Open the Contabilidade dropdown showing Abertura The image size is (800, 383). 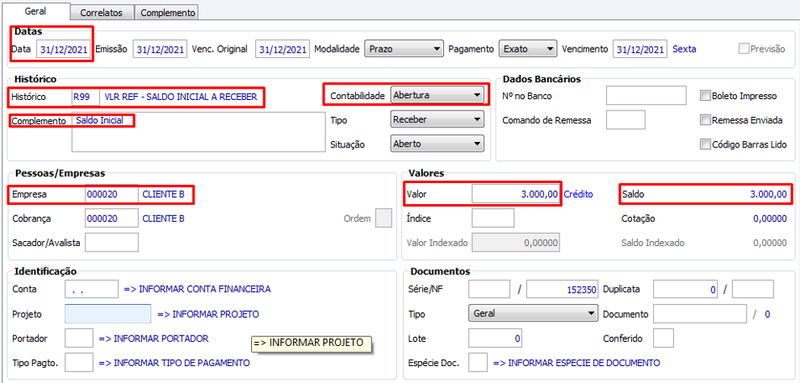pyautogui.click(x=436, y=95)
